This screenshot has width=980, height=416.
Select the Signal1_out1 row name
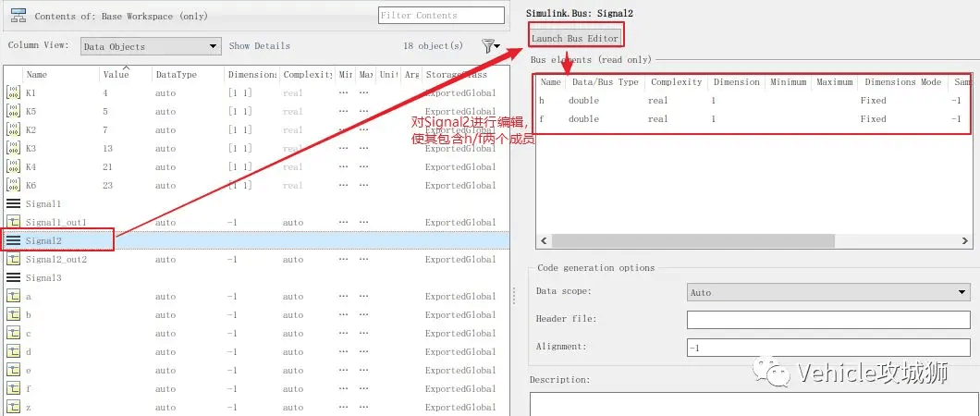56,223
